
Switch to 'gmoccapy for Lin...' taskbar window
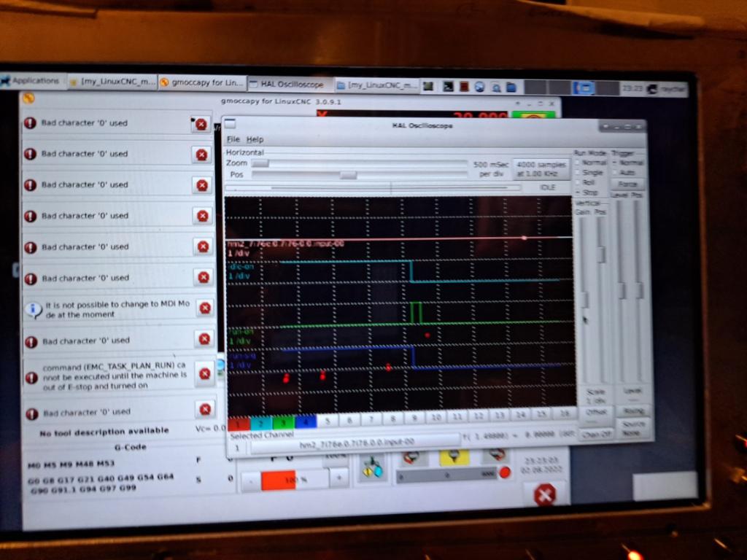tap(203, 83)
